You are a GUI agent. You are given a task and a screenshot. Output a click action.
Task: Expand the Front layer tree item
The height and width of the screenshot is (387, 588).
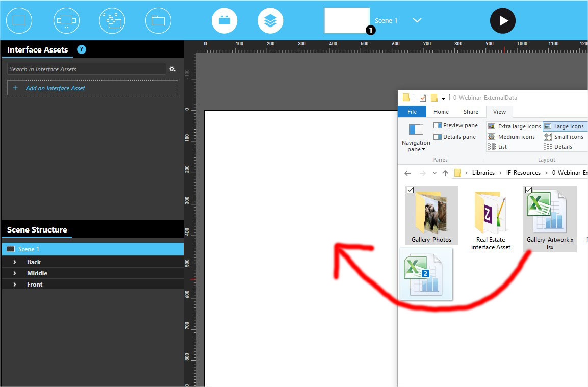coord(15,285)
